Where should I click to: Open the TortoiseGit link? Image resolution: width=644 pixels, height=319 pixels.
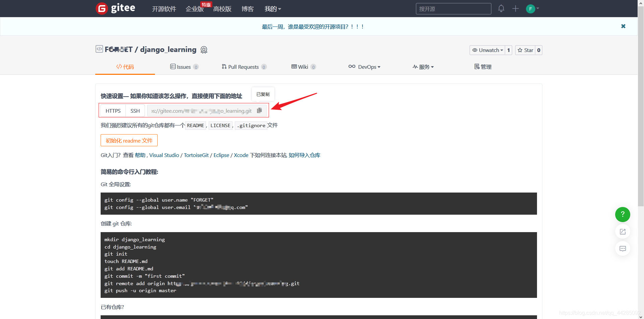point(196,155)
